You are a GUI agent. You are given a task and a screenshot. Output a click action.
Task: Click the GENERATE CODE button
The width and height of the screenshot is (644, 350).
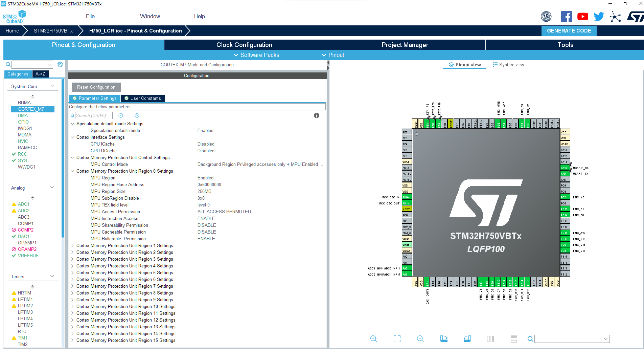[x=569, y=30]
